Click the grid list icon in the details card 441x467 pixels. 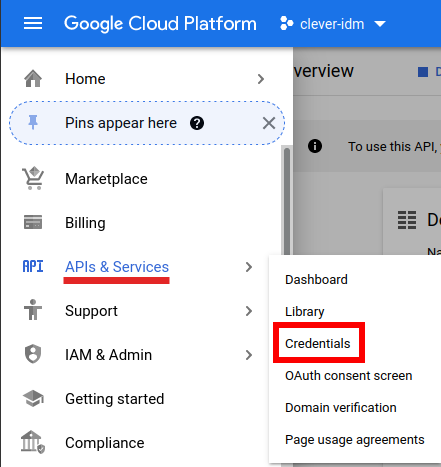pyautogui.click(x=407, y=220)
